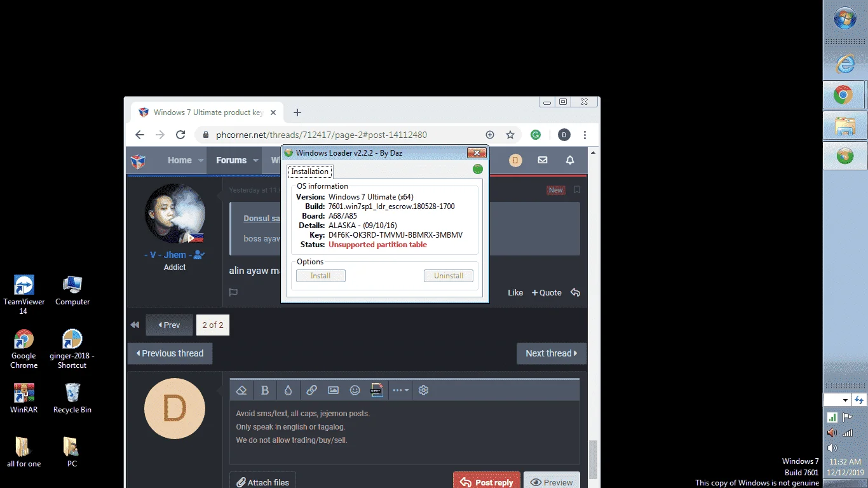Click the zoom indicator in the address bar

(490, 135)
